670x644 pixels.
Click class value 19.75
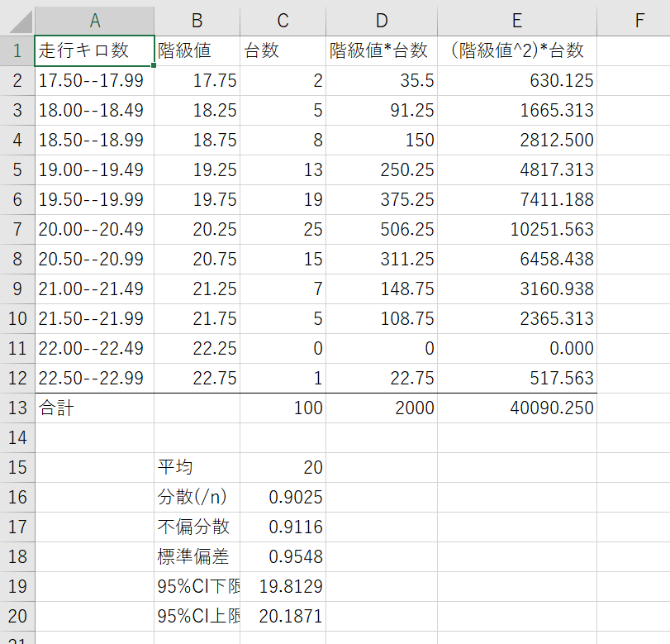pyautogui.click(x=197, y=200)
